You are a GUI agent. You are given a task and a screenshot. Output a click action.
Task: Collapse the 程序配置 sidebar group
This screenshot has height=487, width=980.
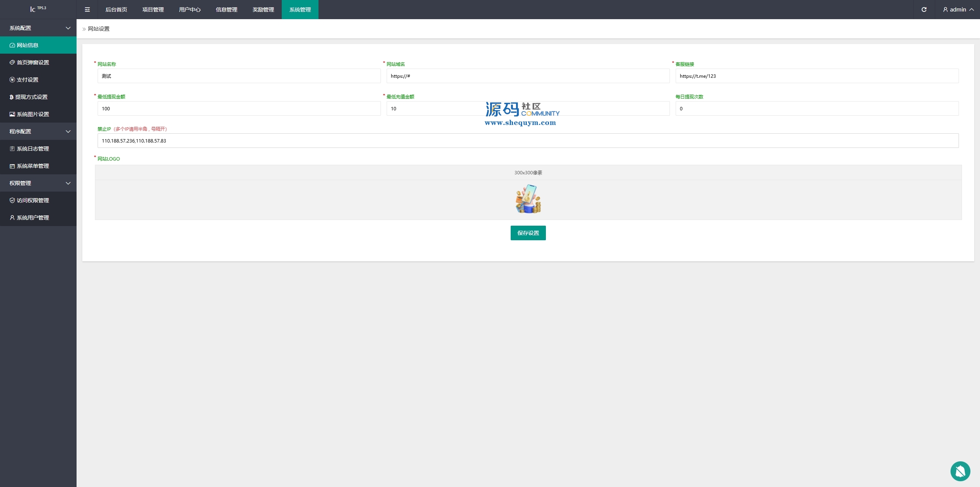coord(68,131)
